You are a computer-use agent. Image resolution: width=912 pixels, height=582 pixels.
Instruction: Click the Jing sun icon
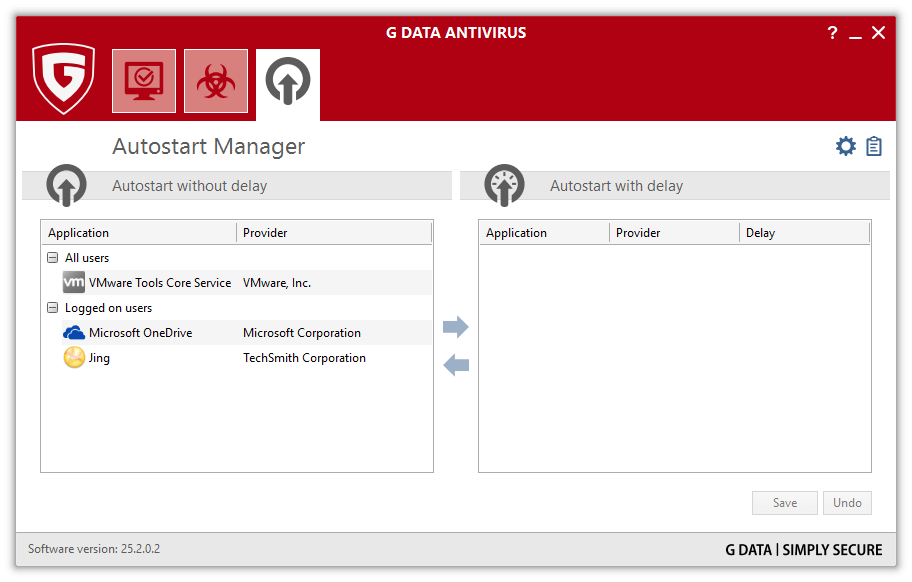74,358
